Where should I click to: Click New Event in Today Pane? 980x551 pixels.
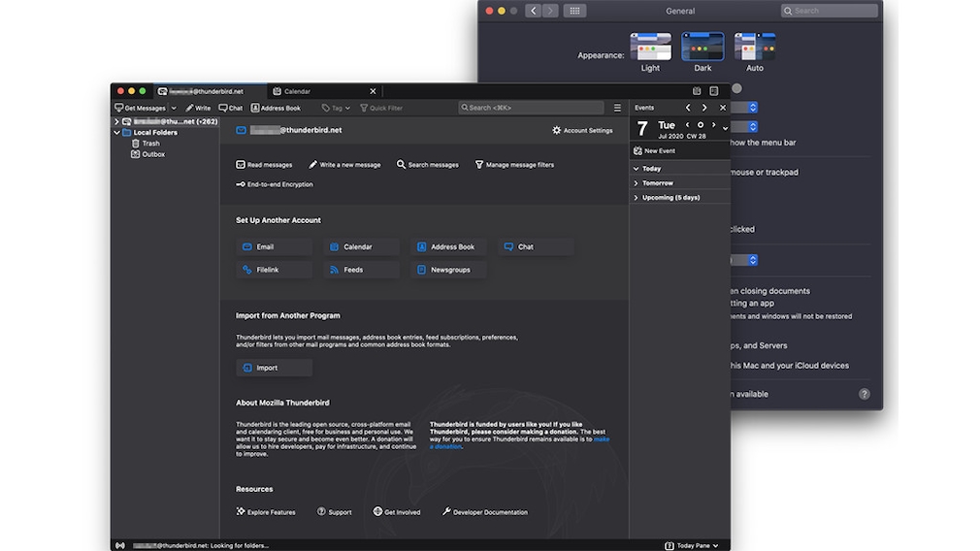(x=654, y=150)
